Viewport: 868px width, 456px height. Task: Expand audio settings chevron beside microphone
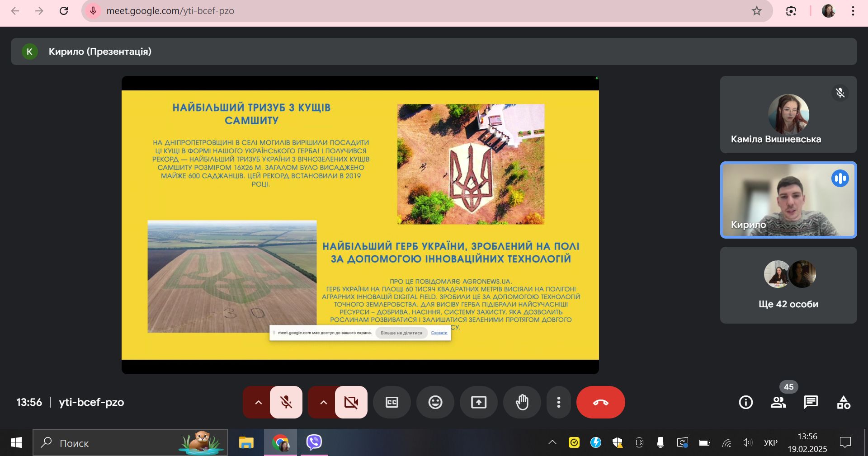(258, 402)
